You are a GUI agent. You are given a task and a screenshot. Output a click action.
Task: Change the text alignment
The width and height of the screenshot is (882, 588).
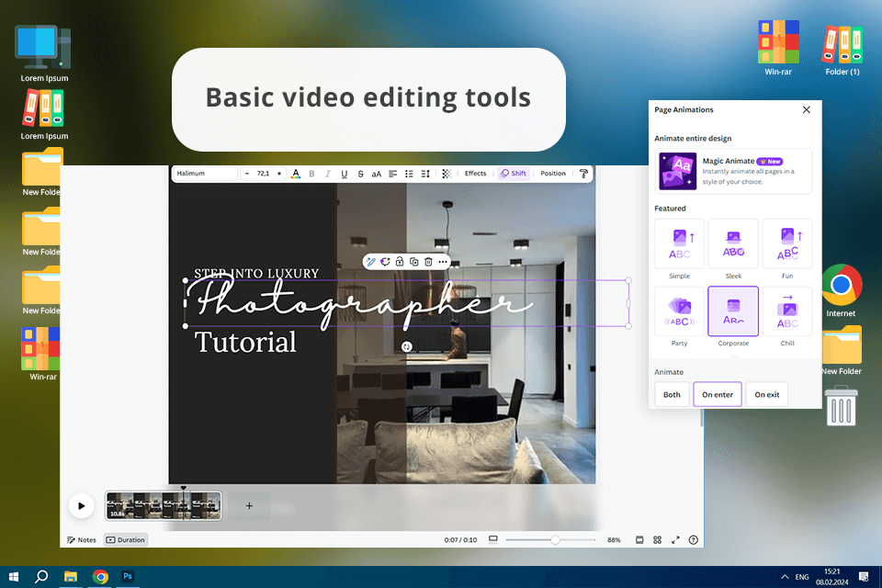[392, 174]
